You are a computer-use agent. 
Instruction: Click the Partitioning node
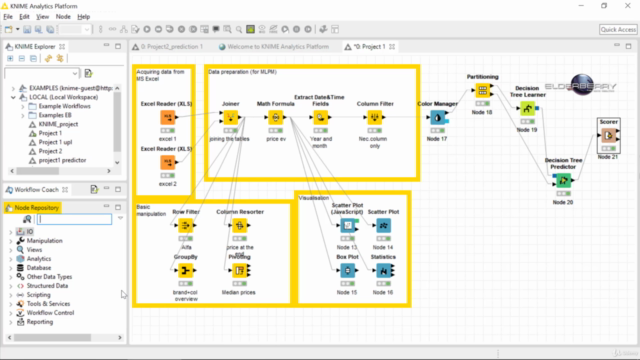482,91
